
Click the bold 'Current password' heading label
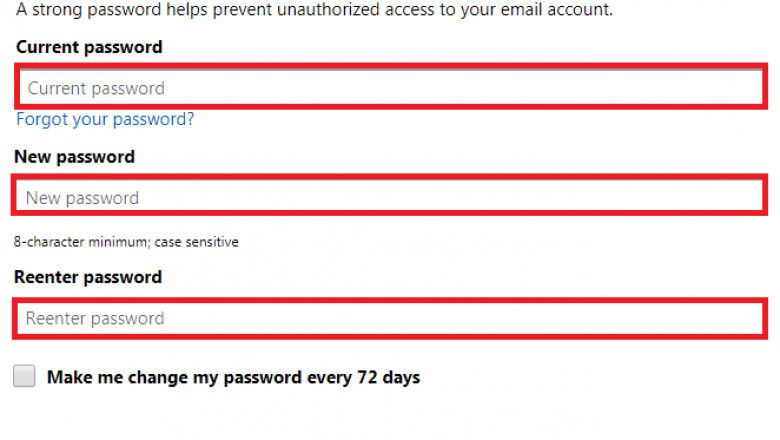coord(89,47)
